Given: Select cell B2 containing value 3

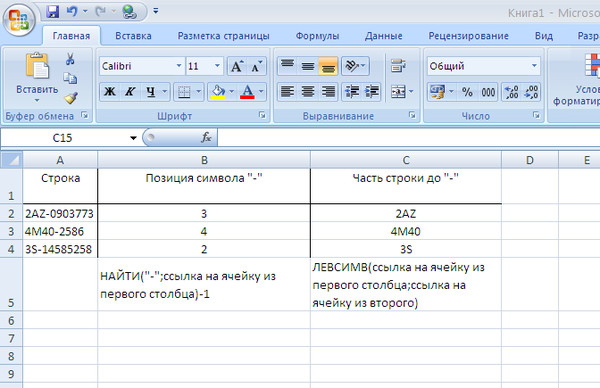Looking at the screenshot, I should 204,213.
